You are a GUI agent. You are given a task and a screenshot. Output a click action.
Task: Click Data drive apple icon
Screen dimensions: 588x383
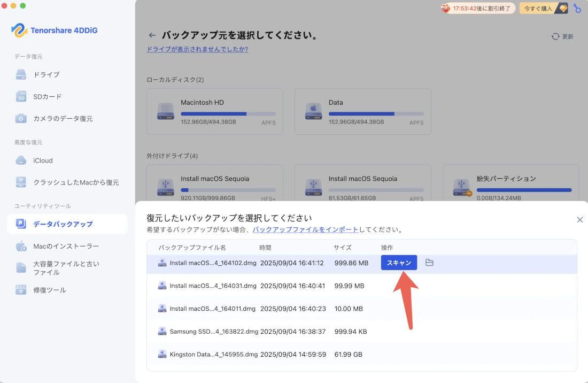(313, 111)
